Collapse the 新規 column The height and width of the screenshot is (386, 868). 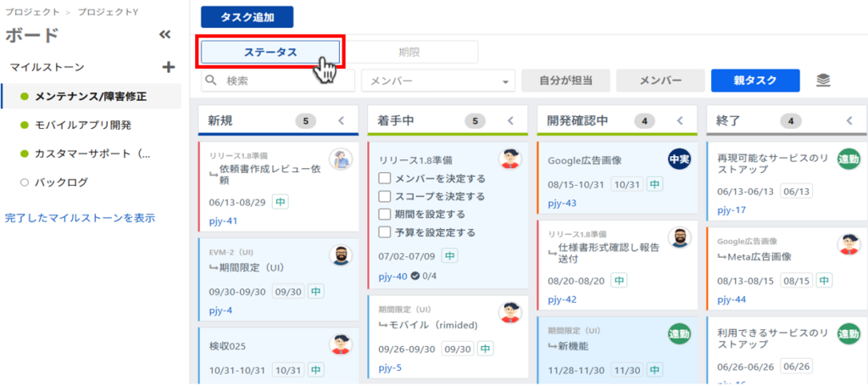click(x=341, y=121)
